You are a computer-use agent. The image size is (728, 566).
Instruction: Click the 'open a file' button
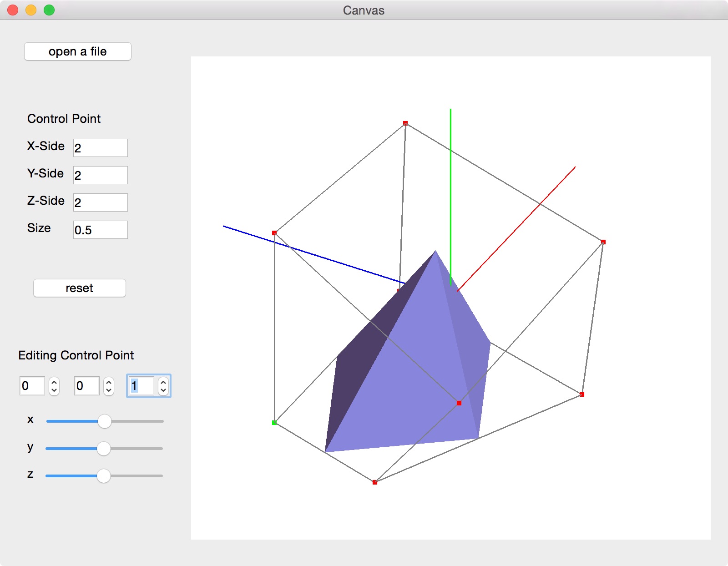pyautogui.click(x=78, y=51)
